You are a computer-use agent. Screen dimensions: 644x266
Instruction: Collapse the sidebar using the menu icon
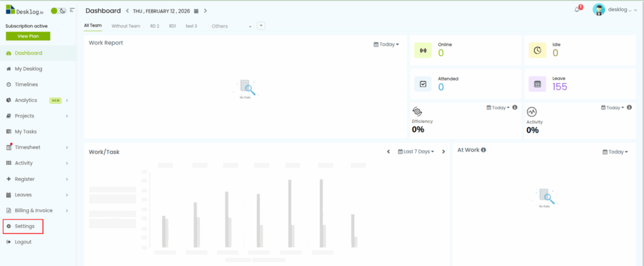[x=72, y=11]
